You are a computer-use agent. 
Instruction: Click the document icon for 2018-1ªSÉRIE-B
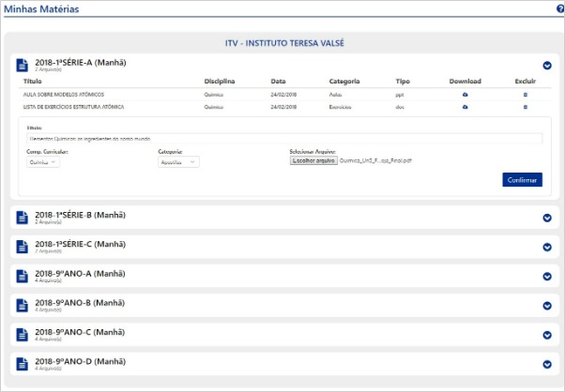[x=23, y=218]
